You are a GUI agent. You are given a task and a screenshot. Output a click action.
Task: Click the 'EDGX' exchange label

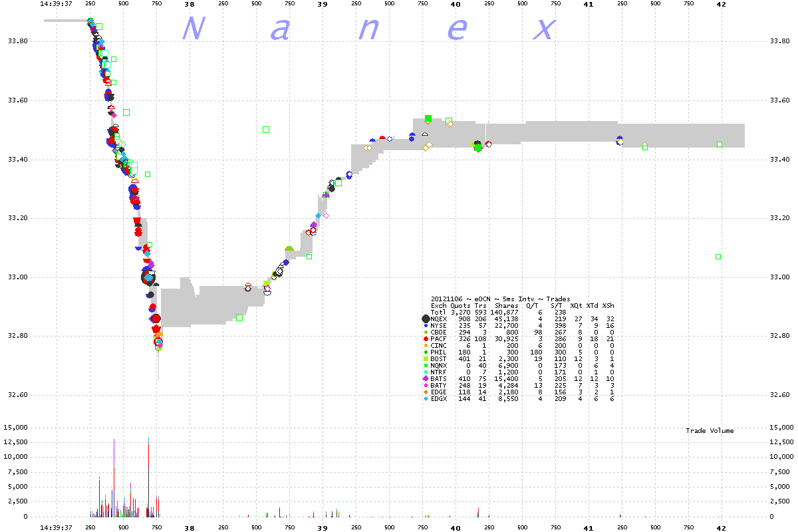(439, 399)
